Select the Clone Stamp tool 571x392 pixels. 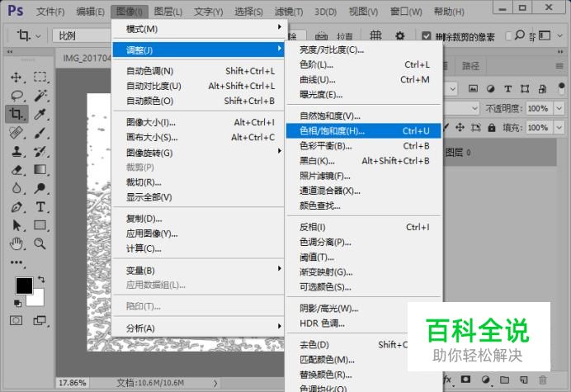click(17, 151)
